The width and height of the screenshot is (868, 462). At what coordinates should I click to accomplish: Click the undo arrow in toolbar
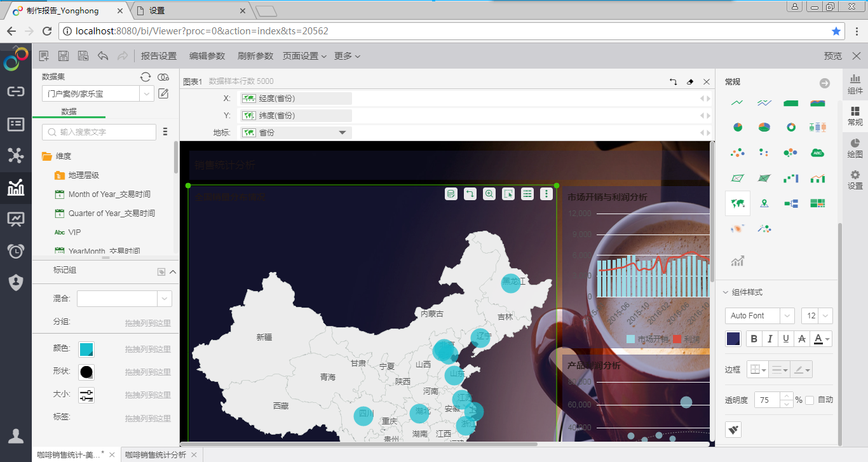pyautogui.click(x=103, y=56)
